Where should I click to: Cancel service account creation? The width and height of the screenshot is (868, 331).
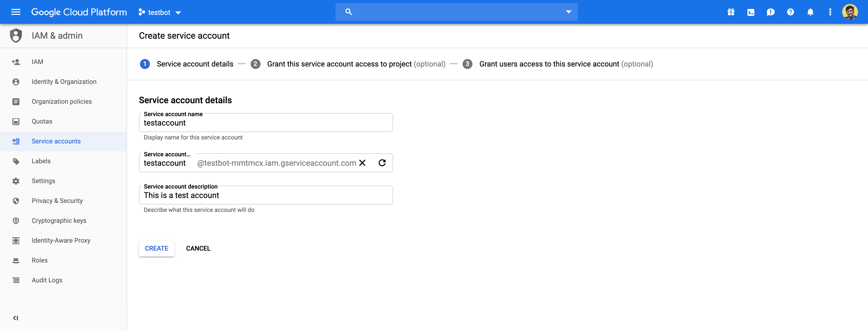(198, 248)
